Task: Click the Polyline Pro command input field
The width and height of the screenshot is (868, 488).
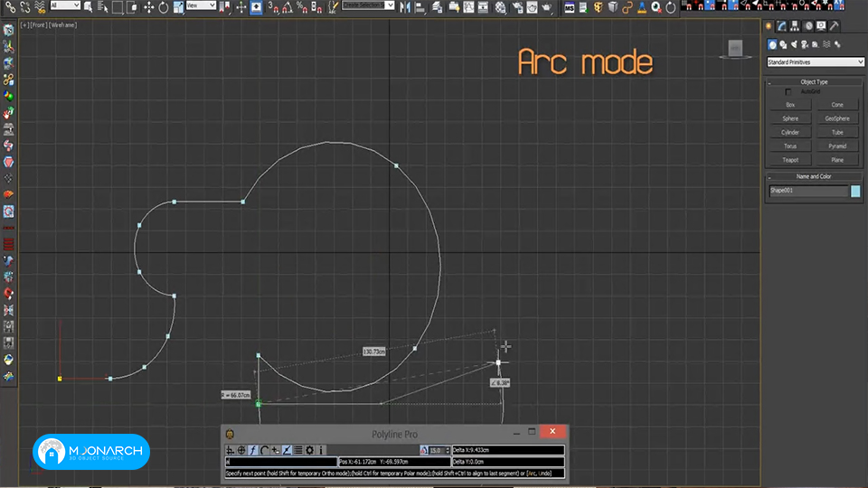Action: point(281,462)
